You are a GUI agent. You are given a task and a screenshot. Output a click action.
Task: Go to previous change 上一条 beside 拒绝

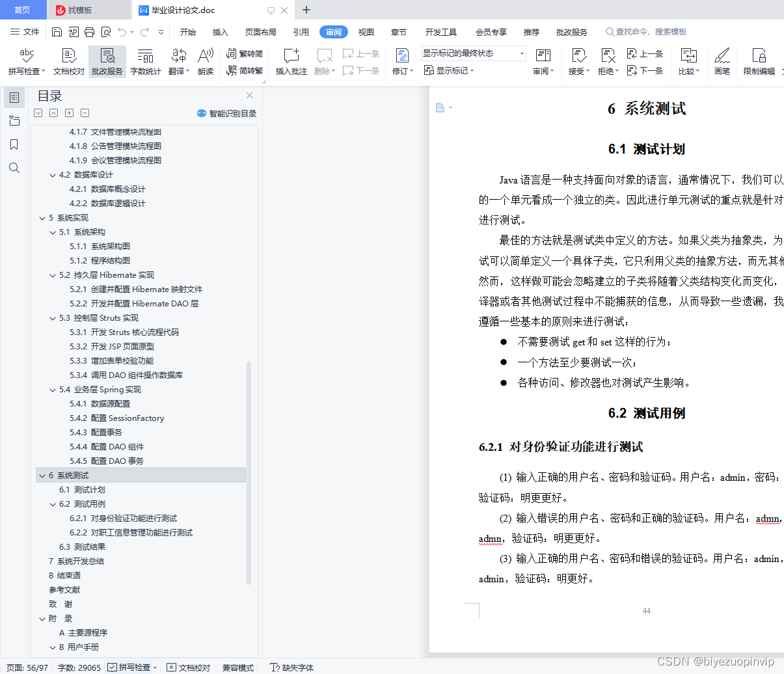coord(645,54)
